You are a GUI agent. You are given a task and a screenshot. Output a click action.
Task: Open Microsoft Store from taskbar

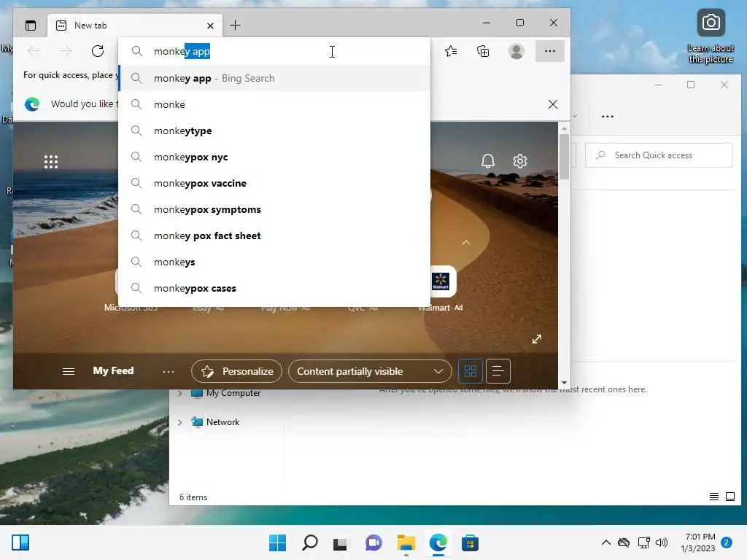coord(470,542)
